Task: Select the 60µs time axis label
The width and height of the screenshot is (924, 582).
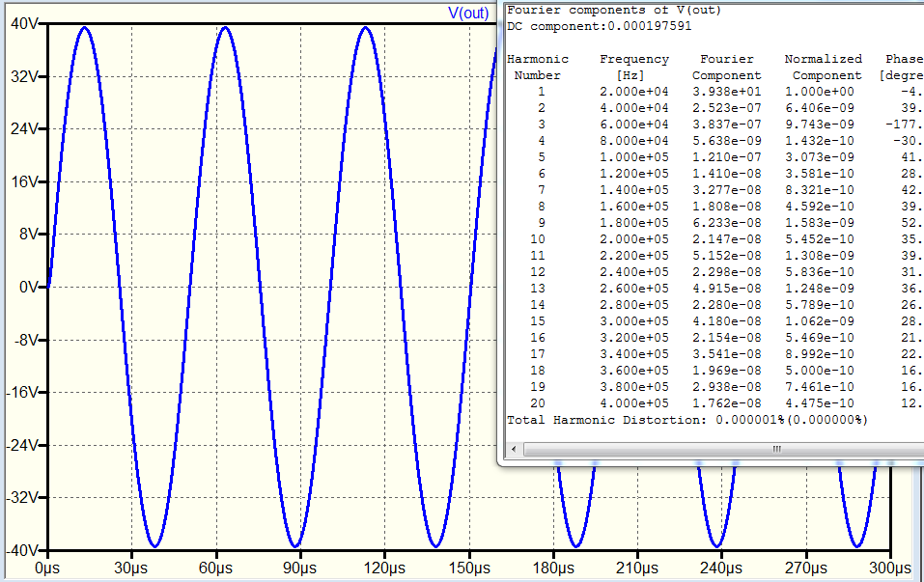Action: click(215, 568)
